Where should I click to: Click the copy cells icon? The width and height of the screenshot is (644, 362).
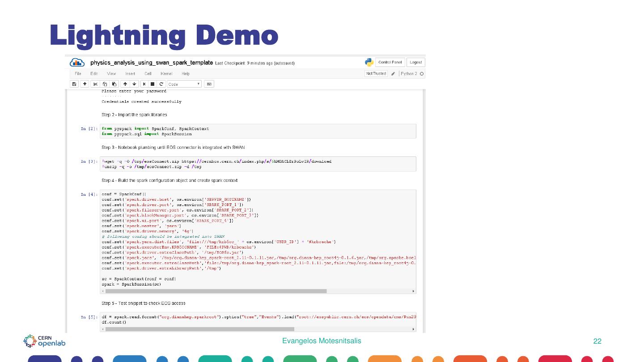point(105,84)
